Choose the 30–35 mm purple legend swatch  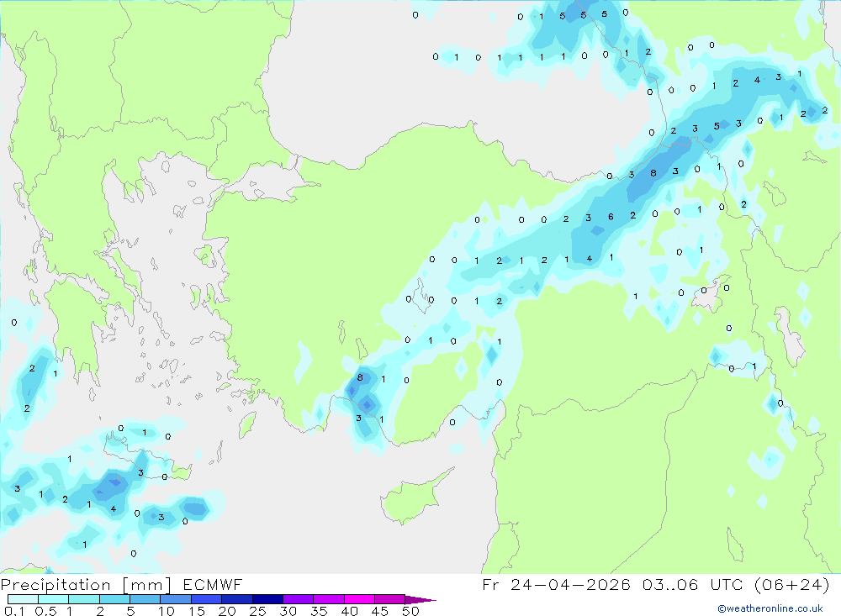pos(299,599)
